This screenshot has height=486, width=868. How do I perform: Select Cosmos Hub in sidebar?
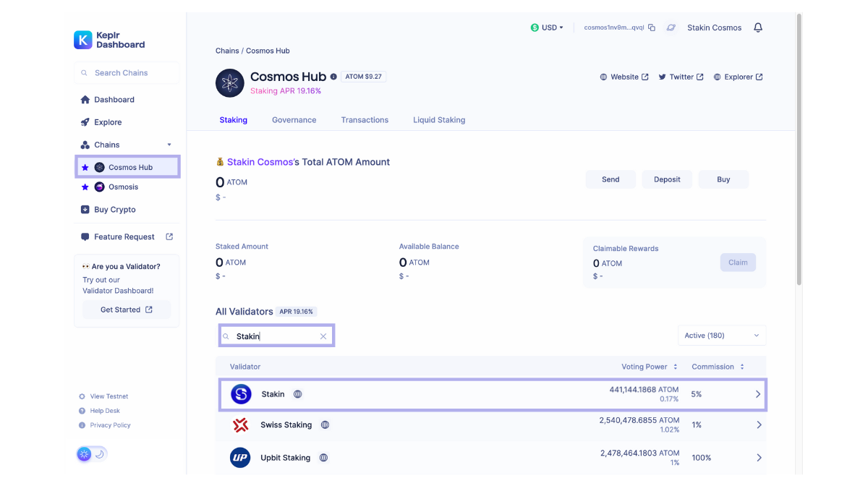128,167
